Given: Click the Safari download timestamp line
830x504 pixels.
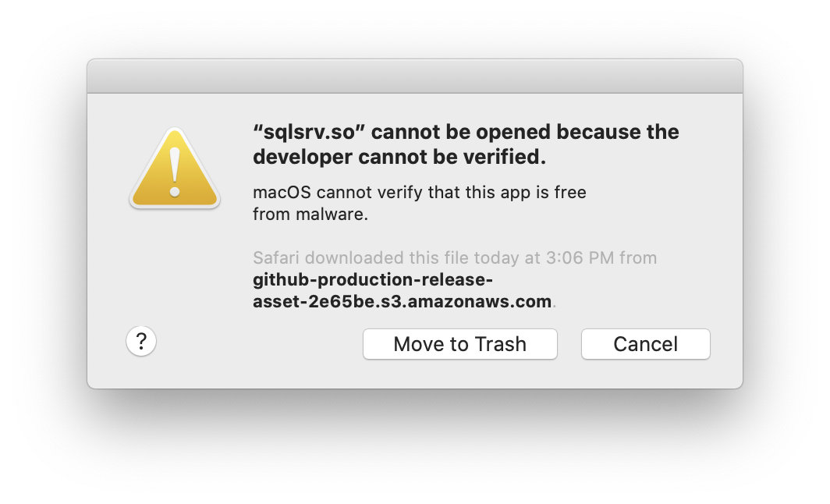Looking at the screenshot, I should [x=454, y=257].
